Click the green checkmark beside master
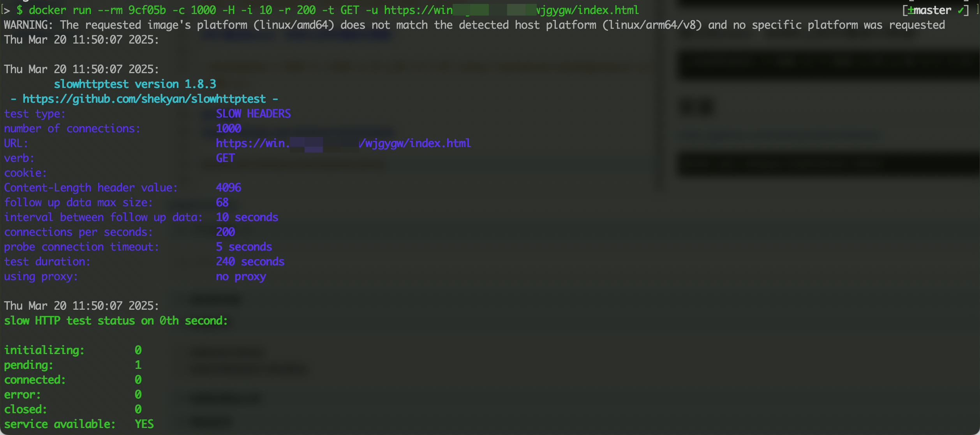The width and height of the screenshot is (980, 435). click(961, 10)
